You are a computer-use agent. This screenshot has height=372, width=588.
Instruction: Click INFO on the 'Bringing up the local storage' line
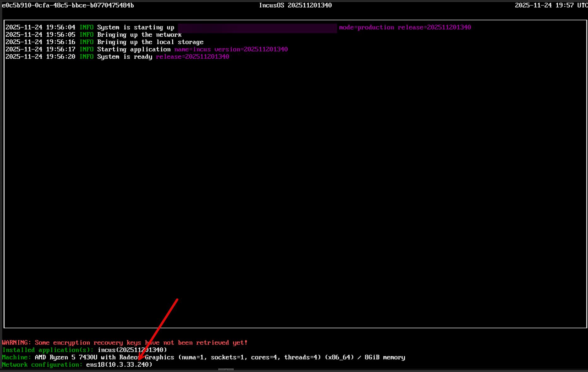pos(86,42)
